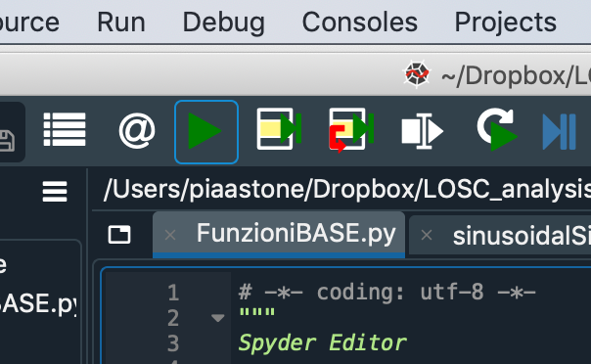Open the Run menu
This screenshot has width=591, height=364.
[121, 22]
